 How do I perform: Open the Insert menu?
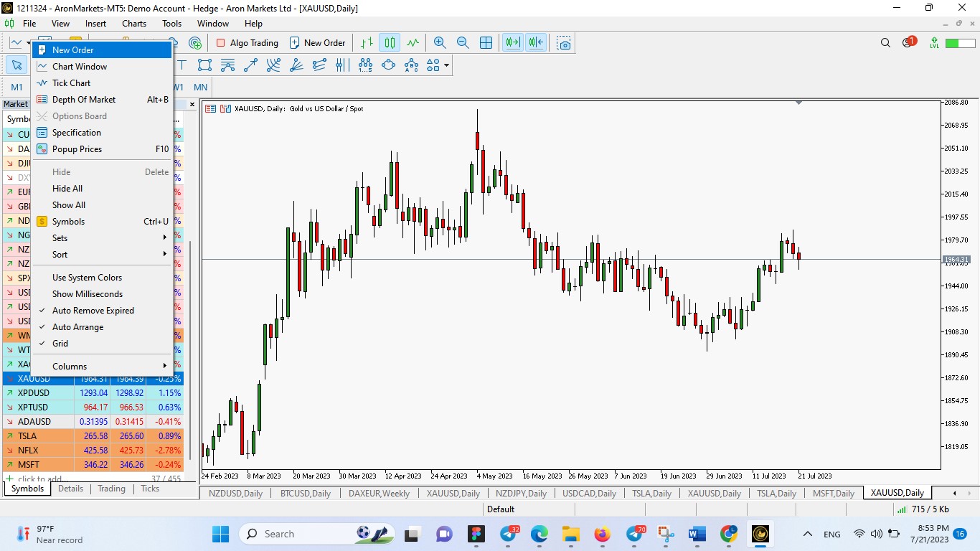(x=95, y=24)
